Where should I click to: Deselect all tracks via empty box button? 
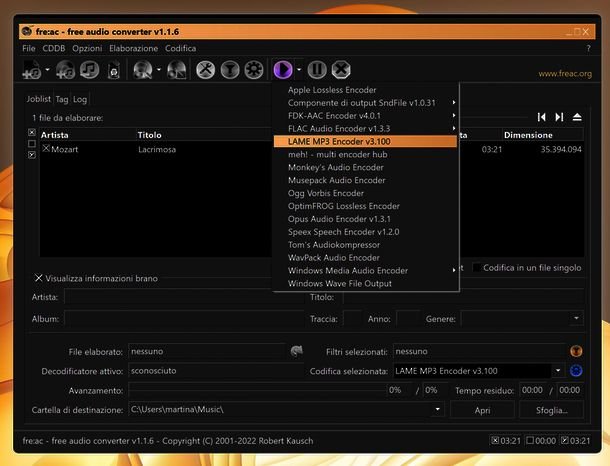click(x=32, y=144)
